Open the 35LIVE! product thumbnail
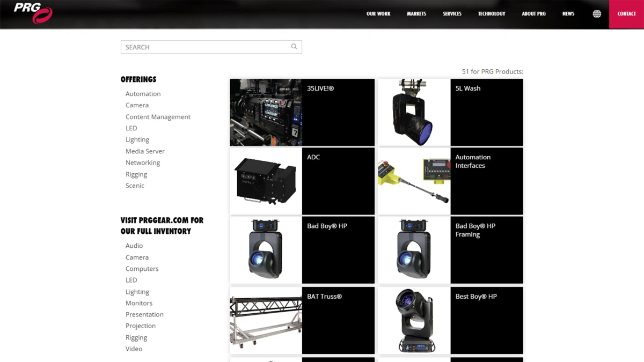The image size is (644, 362). [266, 113]
